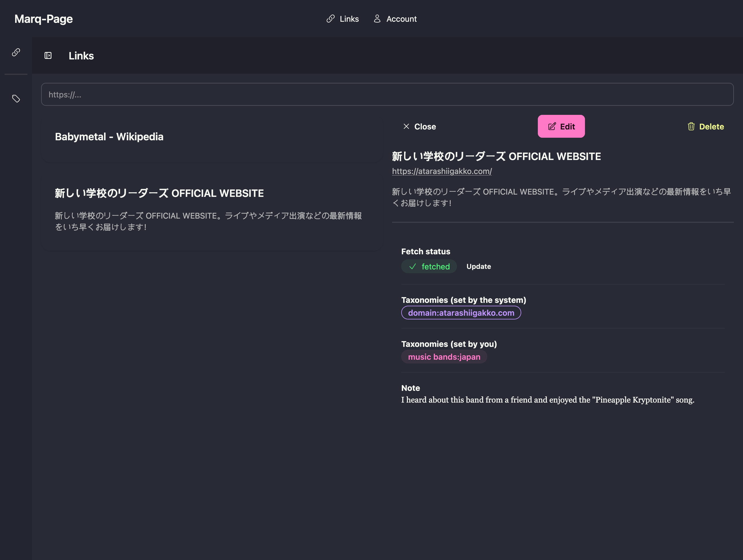Click the checkmark icon in fetched badge
Viewport: 743px width, 560px height.
(x=412, y=267)
